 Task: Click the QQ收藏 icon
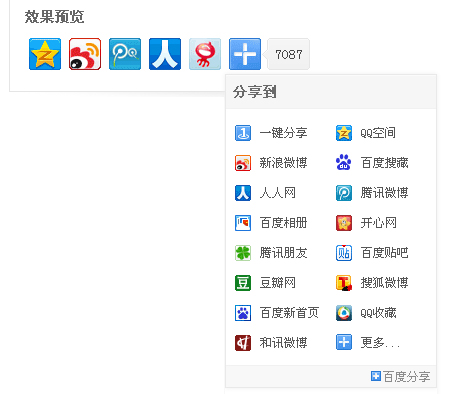coord(344,313)
